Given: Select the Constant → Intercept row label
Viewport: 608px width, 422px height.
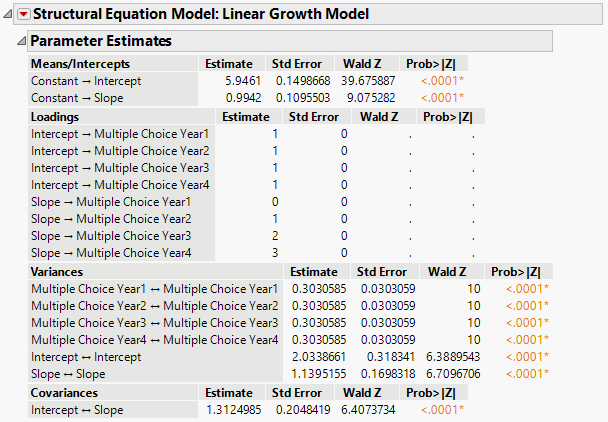Looking at the screenshot, I should click(x=86, y=81).
